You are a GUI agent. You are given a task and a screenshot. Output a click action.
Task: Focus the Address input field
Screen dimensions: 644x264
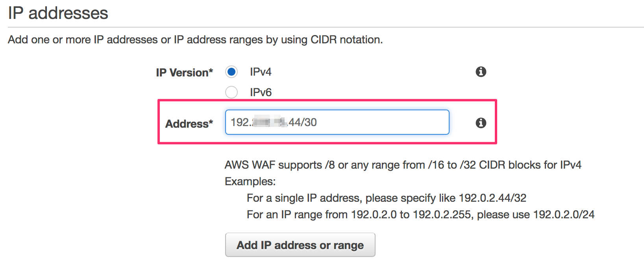coord(337,122)
